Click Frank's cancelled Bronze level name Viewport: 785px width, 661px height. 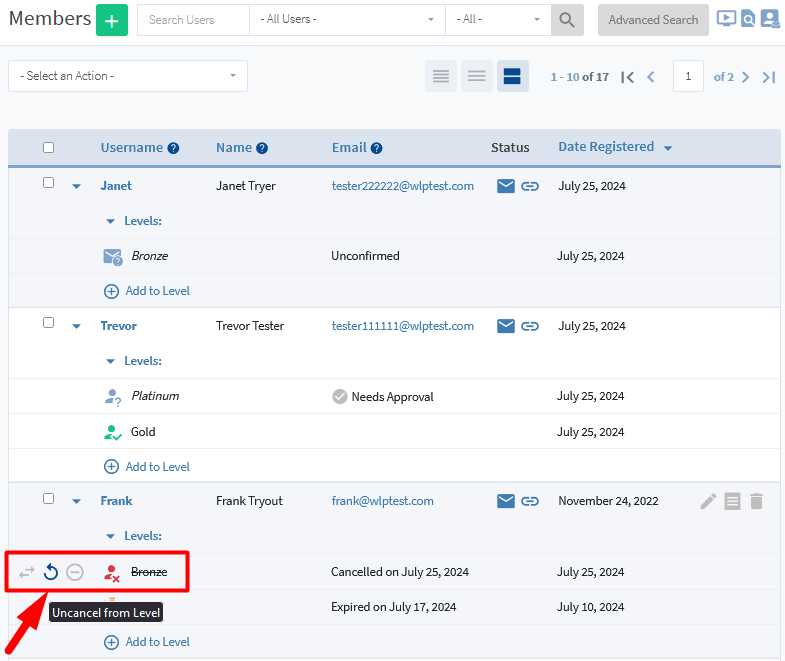(x=149, y=572)
